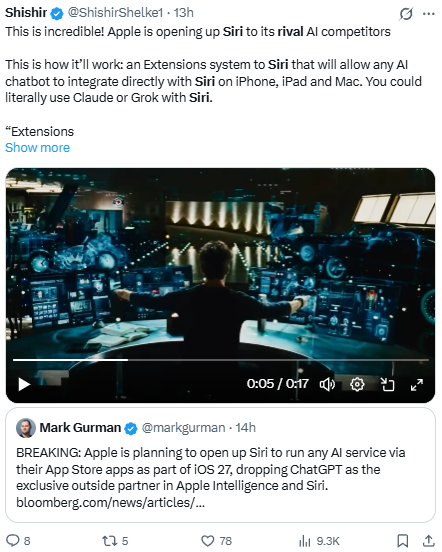442x552 pixels.
Task: Expand the tweet with Show more
Action: 37,148
